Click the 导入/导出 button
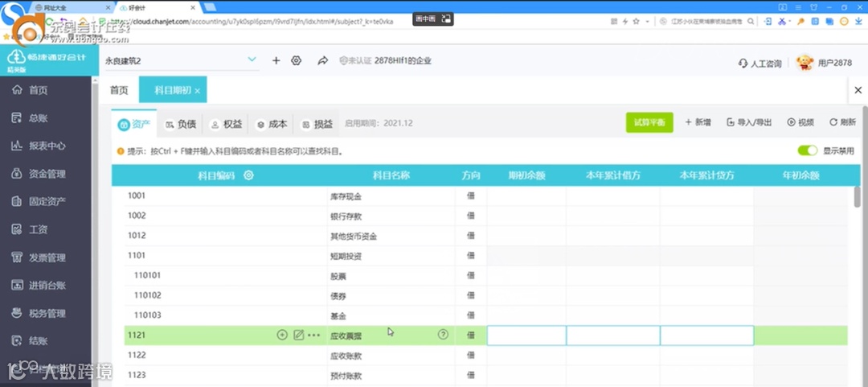 pos(749,122)
